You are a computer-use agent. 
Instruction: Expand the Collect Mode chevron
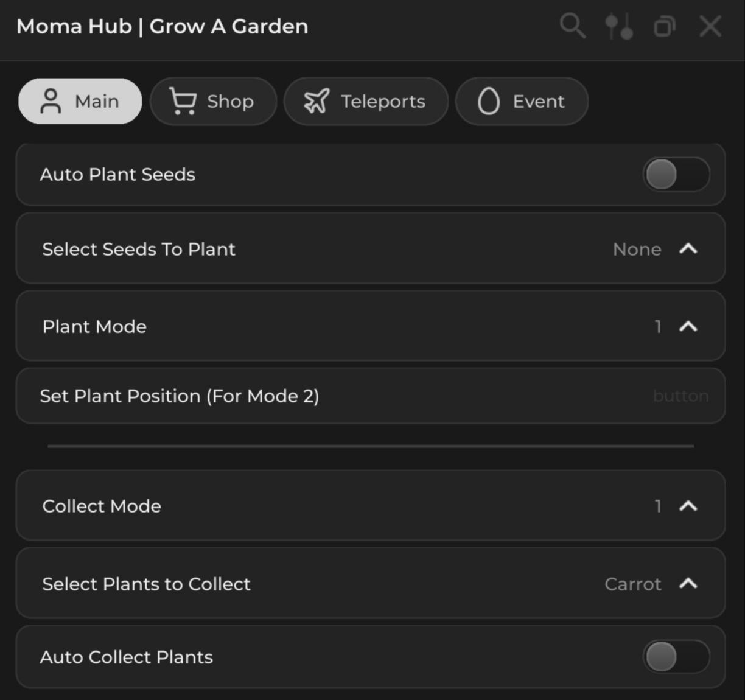[688, 506]
